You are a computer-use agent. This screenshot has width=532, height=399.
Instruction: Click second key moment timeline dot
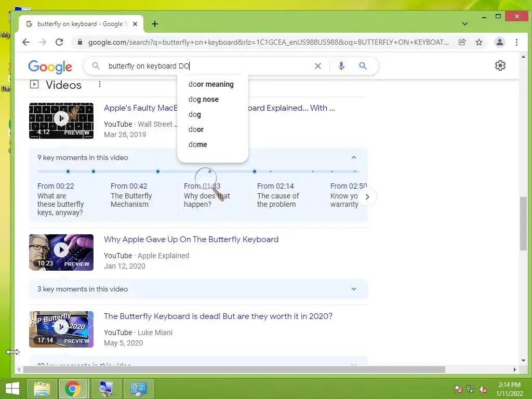pyautogui.click(x=94, y=171)
